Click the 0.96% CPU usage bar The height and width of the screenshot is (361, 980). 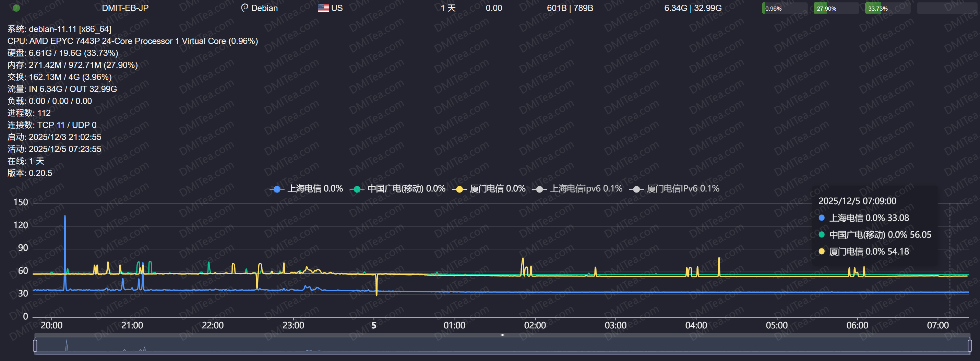(785, 8)
